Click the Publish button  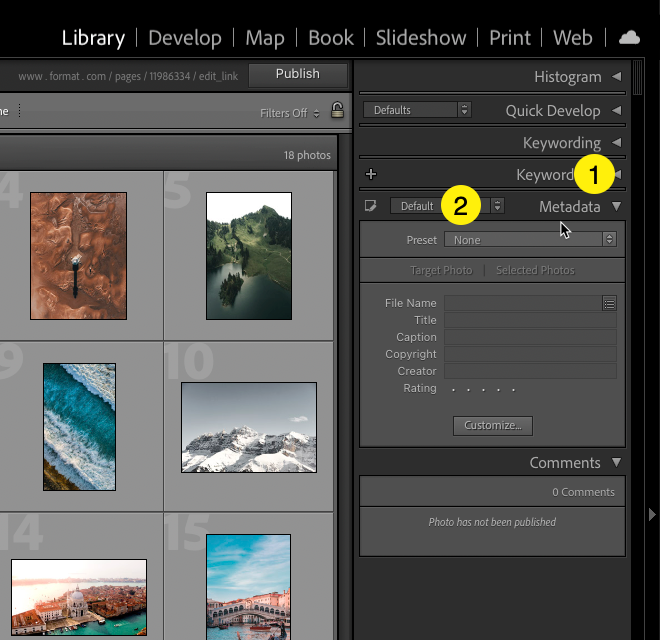click(297, 74)
